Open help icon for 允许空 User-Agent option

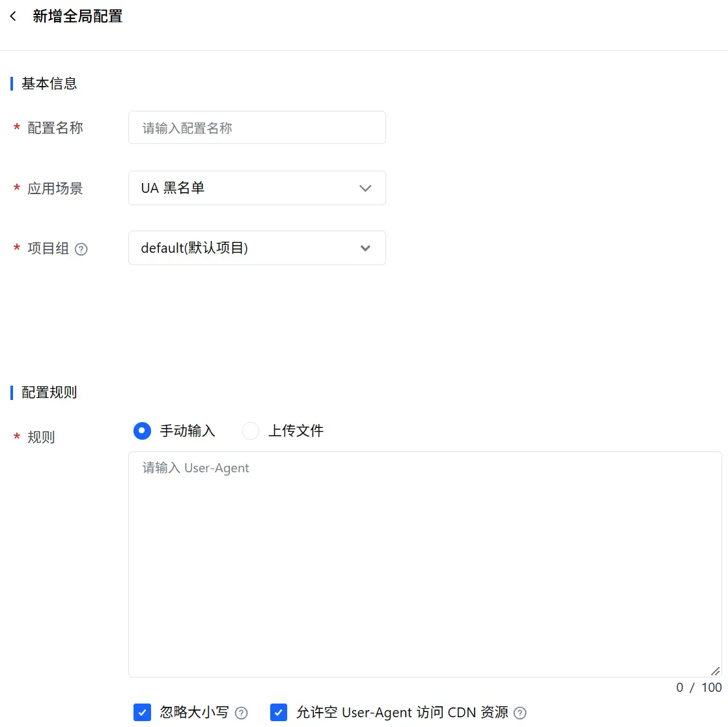click(520, 713)
